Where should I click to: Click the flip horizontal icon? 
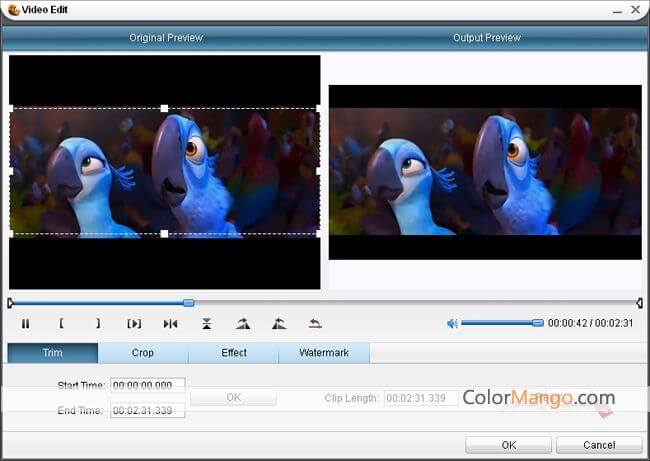(170, 324)
